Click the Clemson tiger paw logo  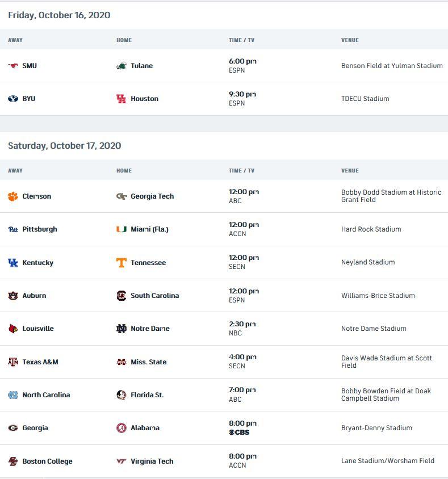[13, 196]
